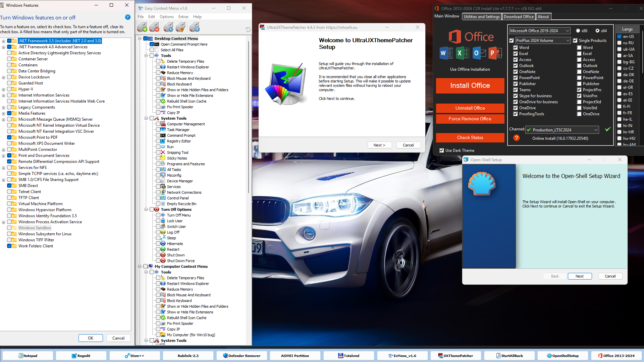
Task: Switch to the Utilities and Settings tab
Action: click(482, 17)
